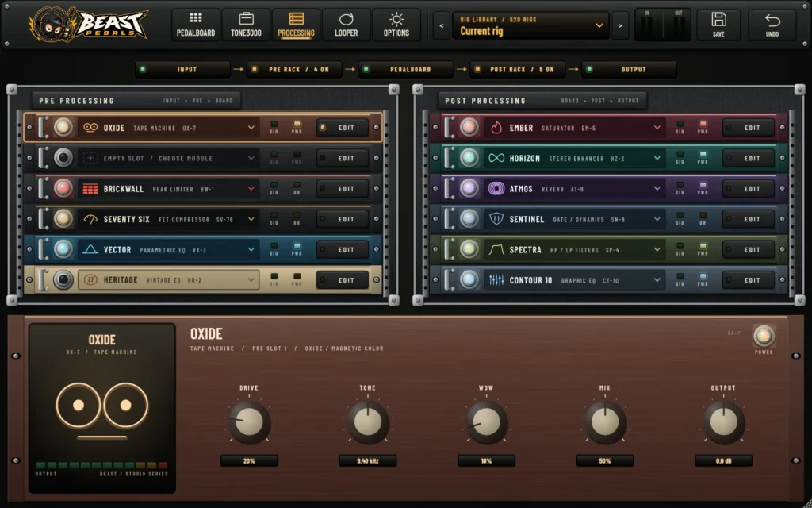Open the Tone3000 tab
The width and height of the screenshot is (812, 508).
coord(246,25)
